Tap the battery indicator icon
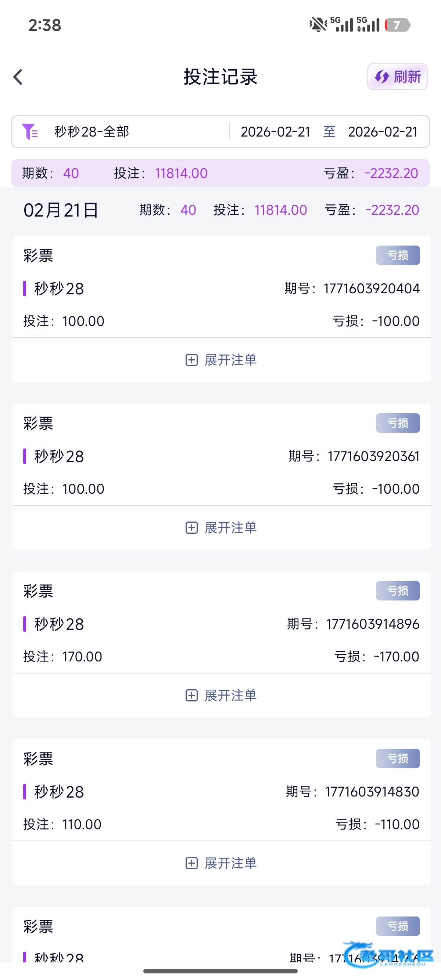Image resolution: width=441 pixels, height=980 pixels. [397, 25]
